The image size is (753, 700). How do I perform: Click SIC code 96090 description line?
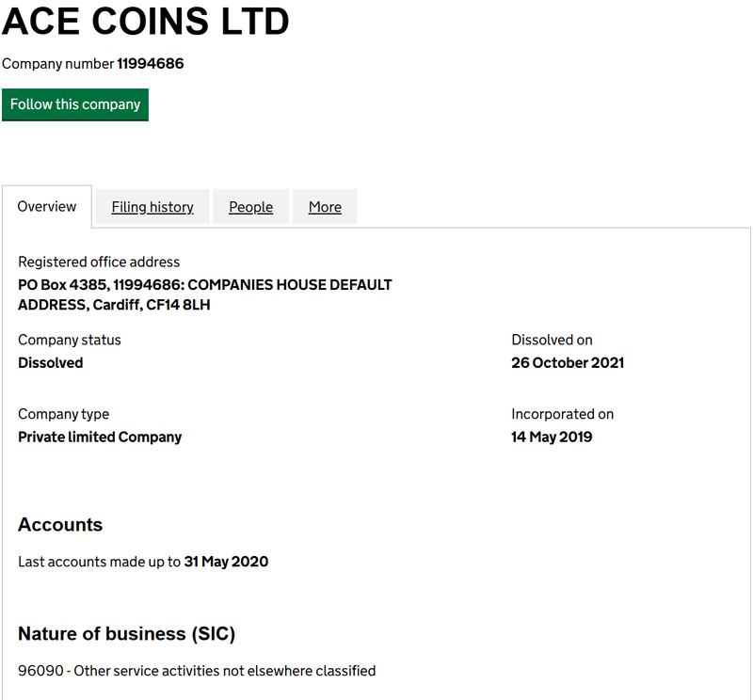tap(197, 671)
